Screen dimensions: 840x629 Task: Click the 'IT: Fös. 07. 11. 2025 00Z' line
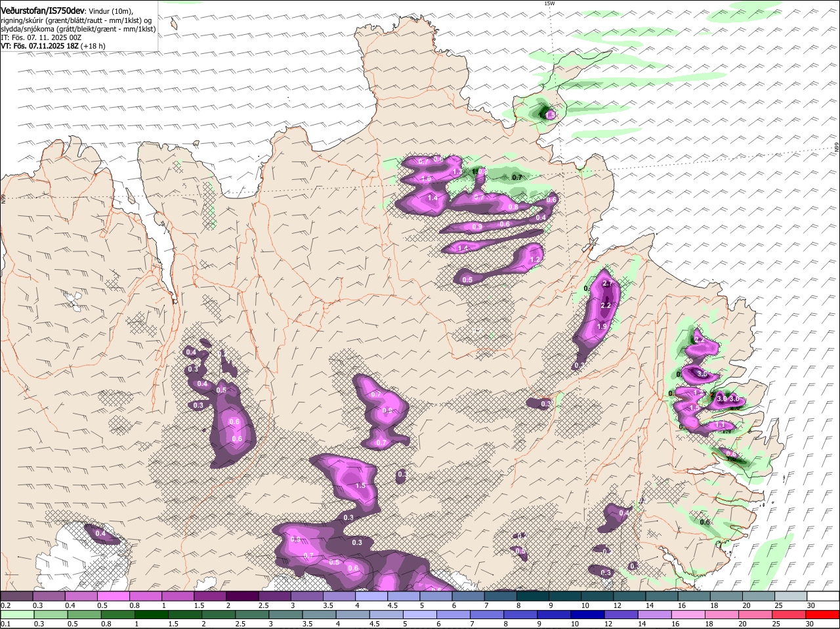coord(41,37)
